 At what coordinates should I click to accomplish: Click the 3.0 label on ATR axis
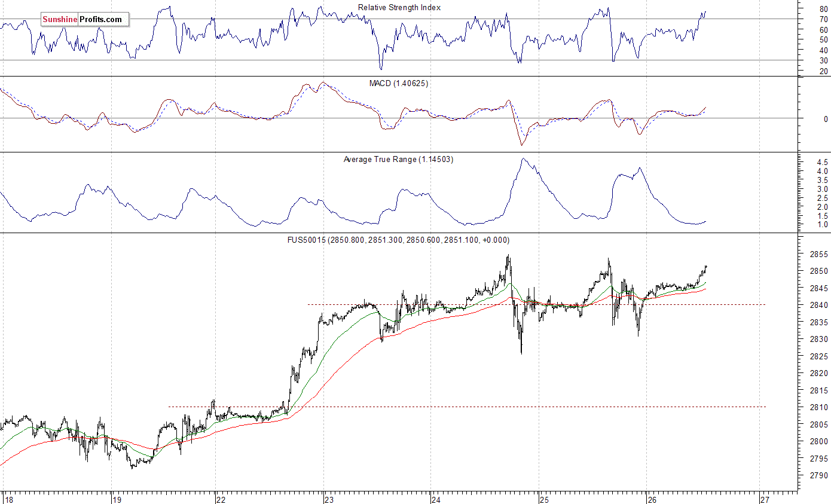pyautogui.click(x=822, y=190)
